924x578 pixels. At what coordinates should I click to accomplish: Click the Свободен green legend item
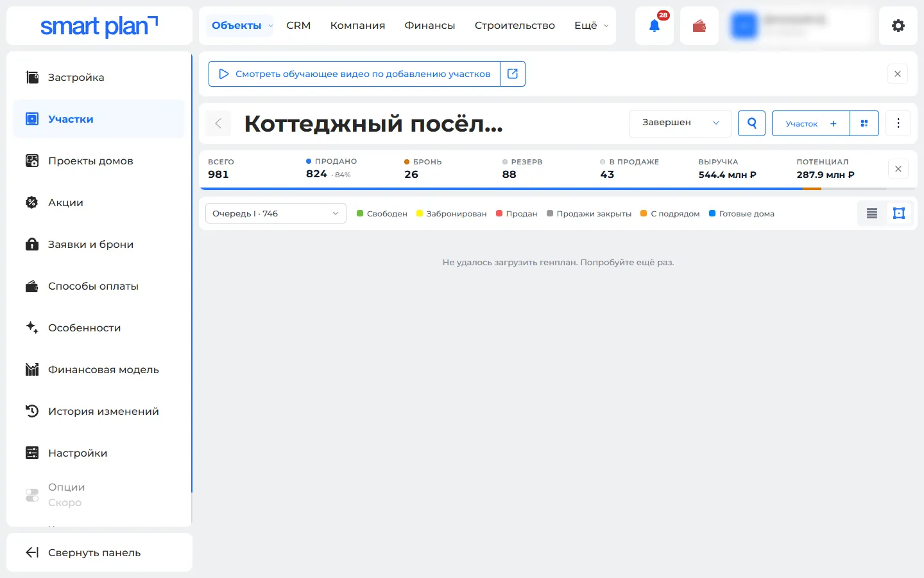tap(382, 214)
